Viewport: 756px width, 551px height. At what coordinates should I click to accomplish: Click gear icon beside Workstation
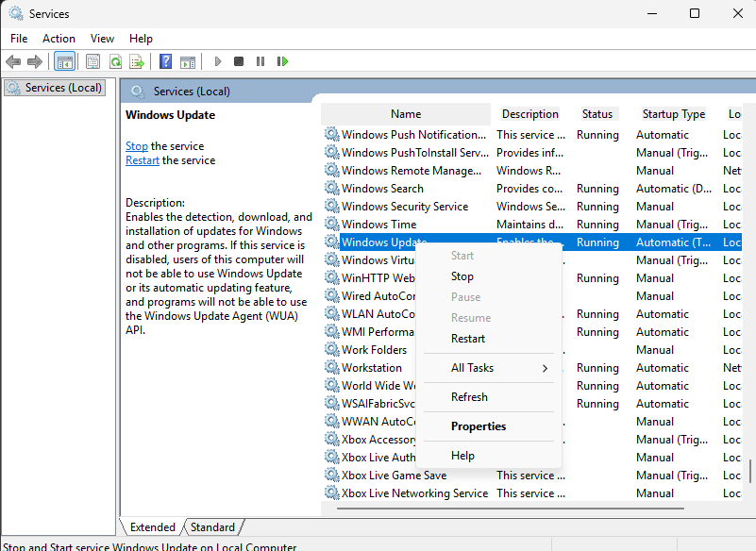[x=331, y=367]
